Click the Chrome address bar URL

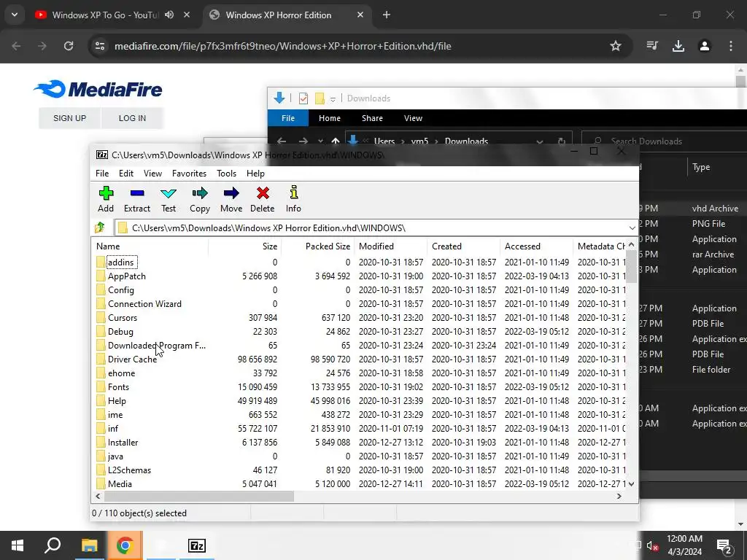[x=282, y=46]
